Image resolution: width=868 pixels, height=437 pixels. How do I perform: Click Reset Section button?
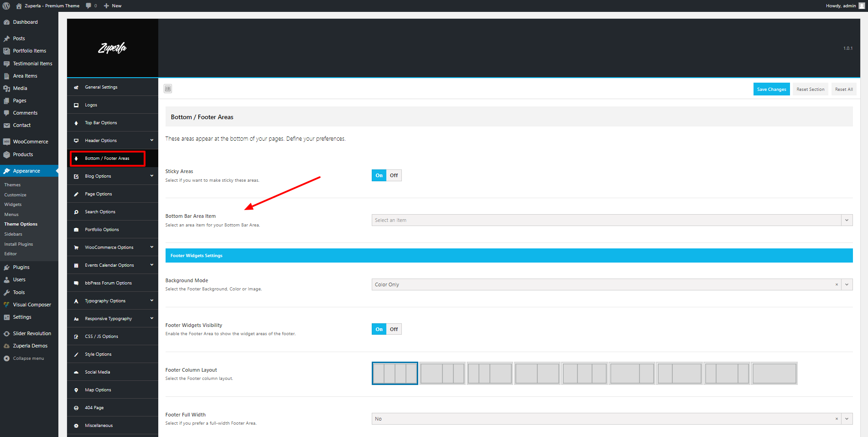tap(811, 89)
